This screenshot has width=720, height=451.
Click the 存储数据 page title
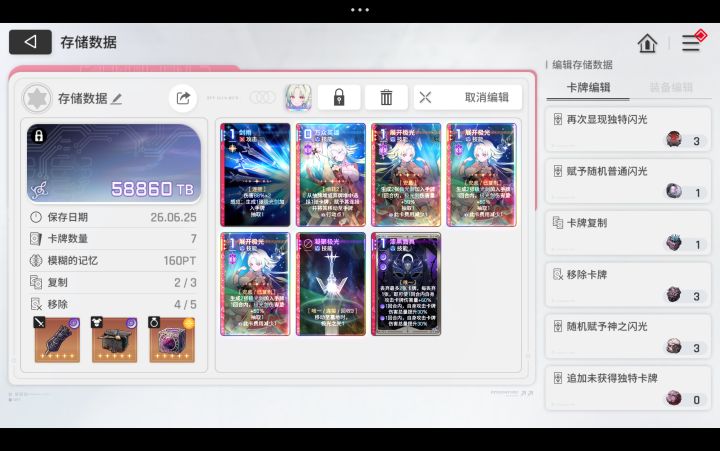click(89, 42)
